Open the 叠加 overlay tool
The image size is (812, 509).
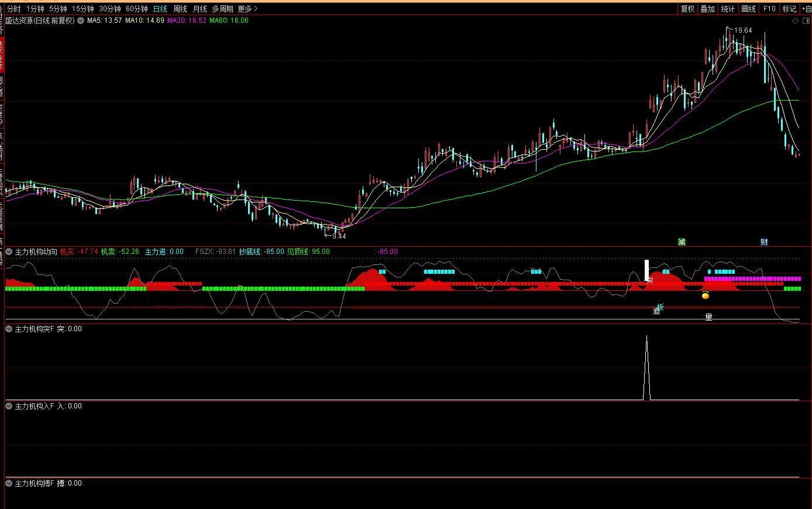click(x=707, y=9)
